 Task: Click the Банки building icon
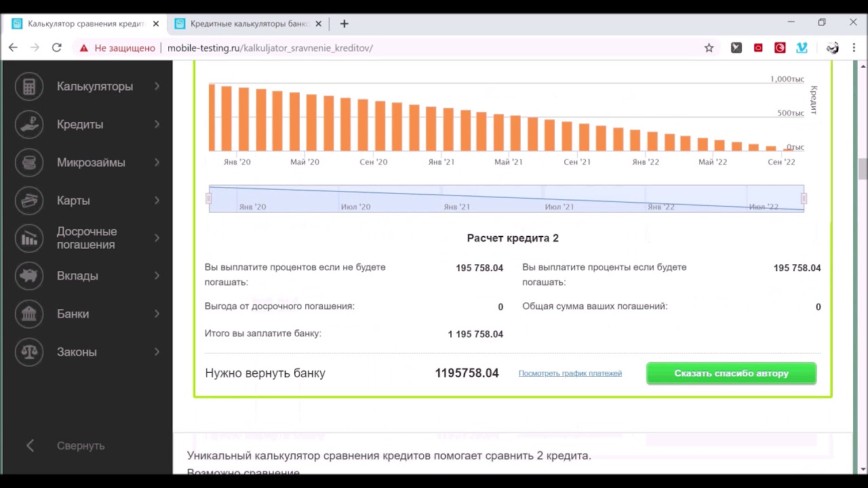pos(29,314)
